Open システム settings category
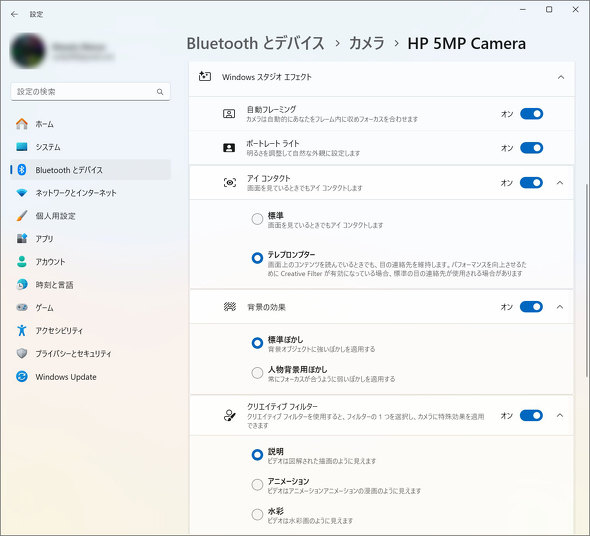This screenshot has height=536, width=590. [90, 147]
